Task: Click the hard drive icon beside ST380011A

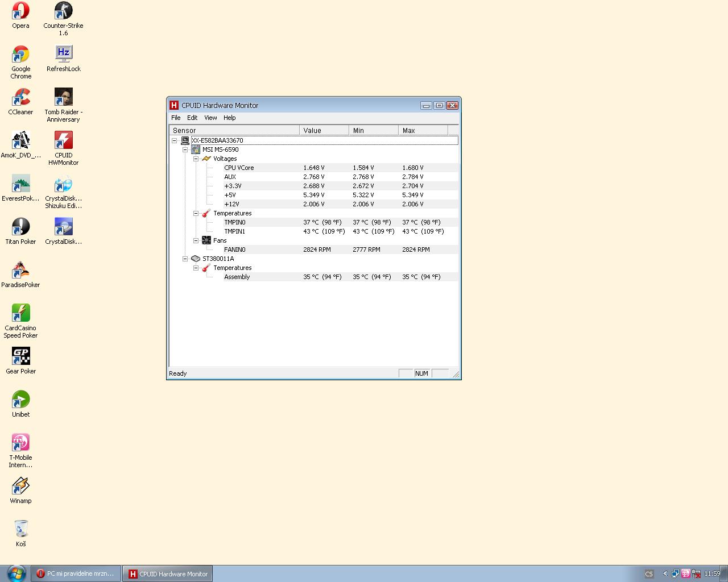Action: 196,259
